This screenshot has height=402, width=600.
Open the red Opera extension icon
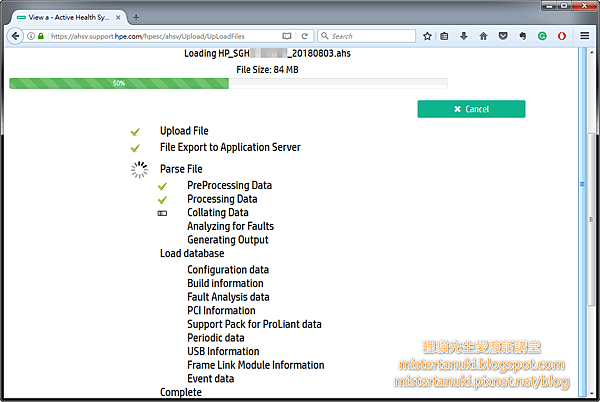click(561, 36)
